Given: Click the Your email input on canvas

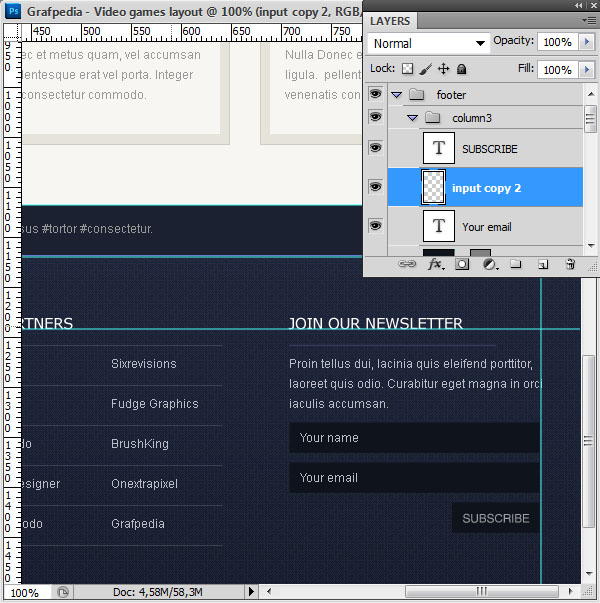Looking at the screenshot, I should tap(414, 478).
